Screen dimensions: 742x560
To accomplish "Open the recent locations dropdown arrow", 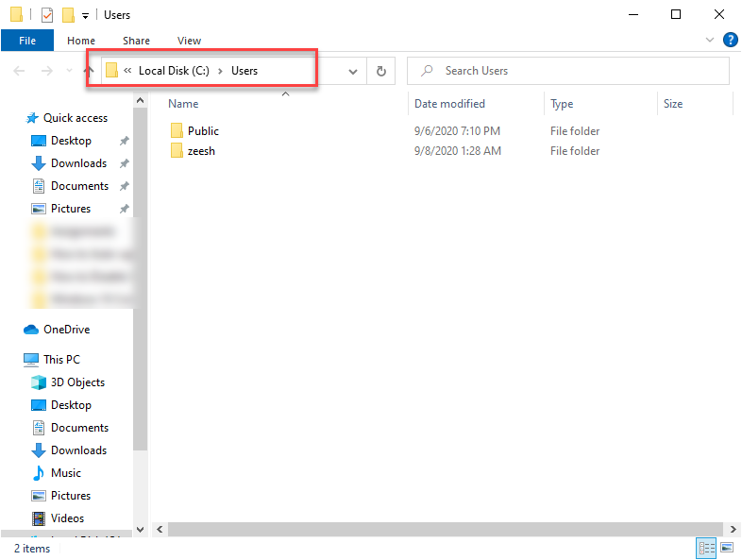I will pyautogui.click(x=69, y=71).
